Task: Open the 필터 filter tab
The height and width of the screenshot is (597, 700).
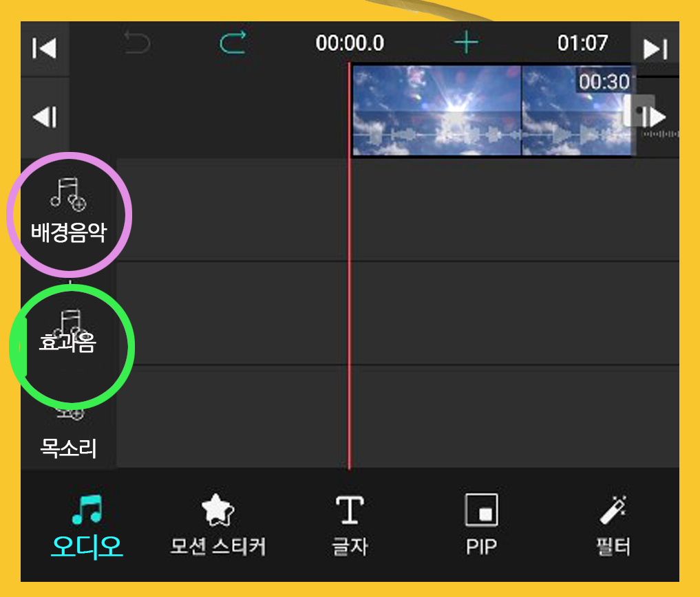Action: pyautogui.click(x=613, y=527)
